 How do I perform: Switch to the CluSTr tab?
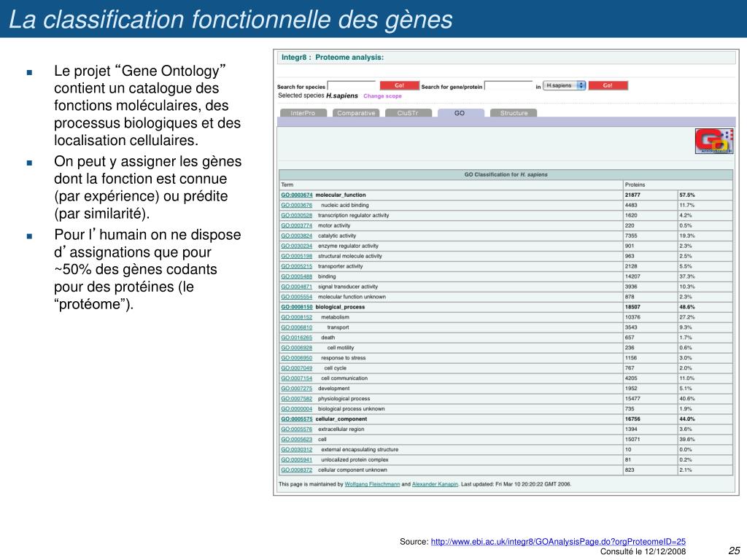coord(408,113)
